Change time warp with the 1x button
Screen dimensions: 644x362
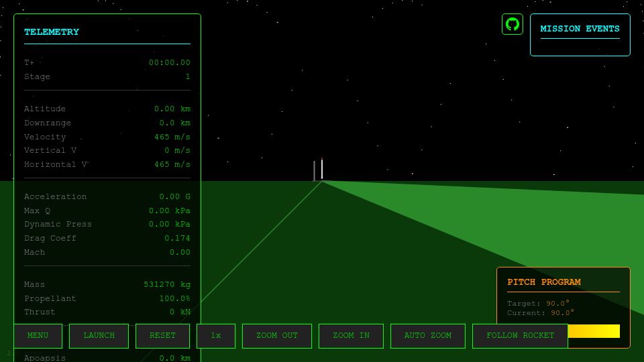click(x=216, y=336)
